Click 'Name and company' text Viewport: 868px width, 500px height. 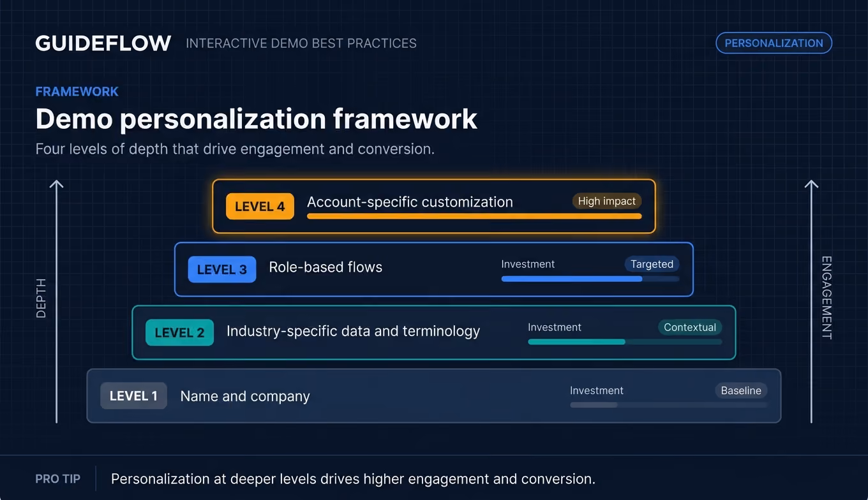[x=245, y=397]
